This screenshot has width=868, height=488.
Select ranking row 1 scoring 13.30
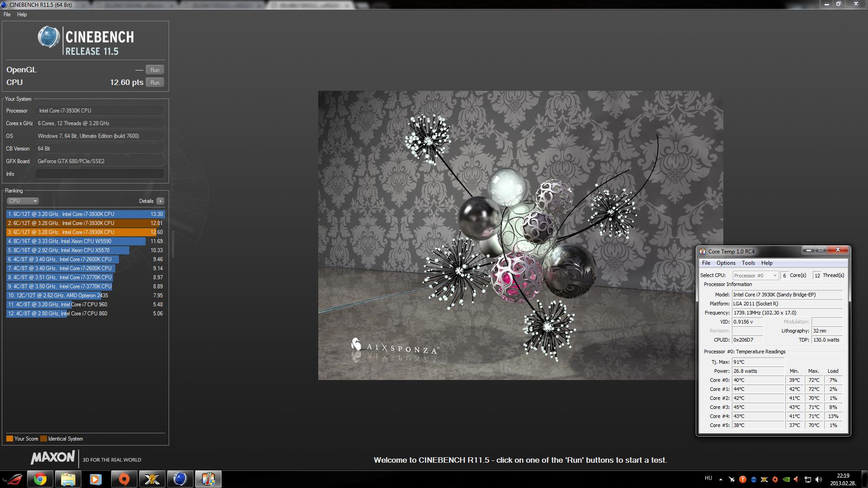(x=85, y=214)
